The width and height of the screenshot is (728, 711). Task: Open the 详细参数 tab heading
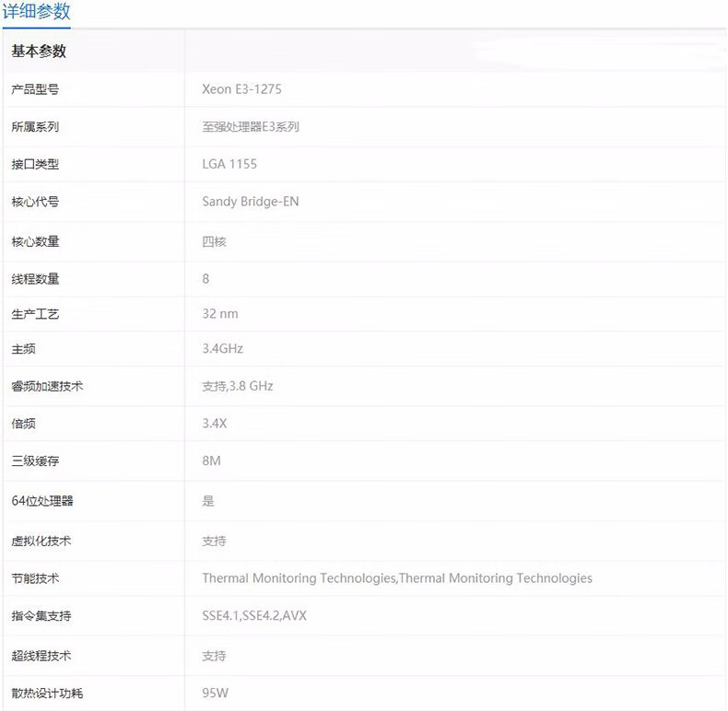36,12
